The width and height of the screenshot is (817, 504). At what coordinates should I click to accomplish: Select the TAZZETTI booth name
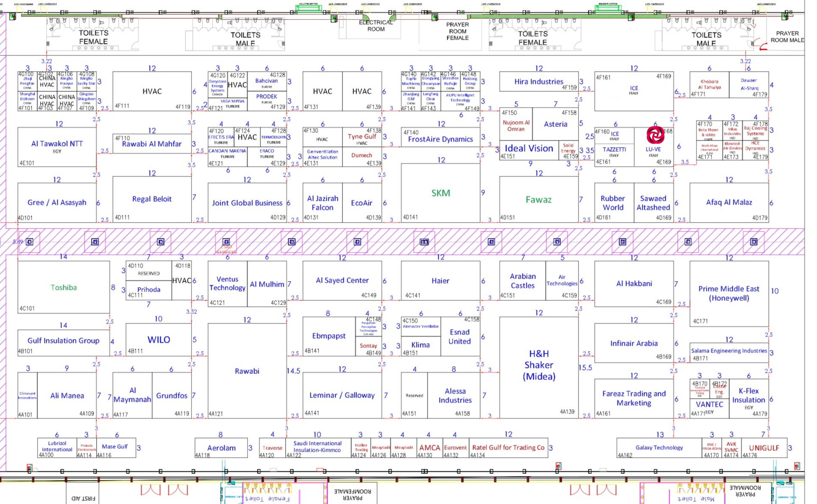(614, 149)
